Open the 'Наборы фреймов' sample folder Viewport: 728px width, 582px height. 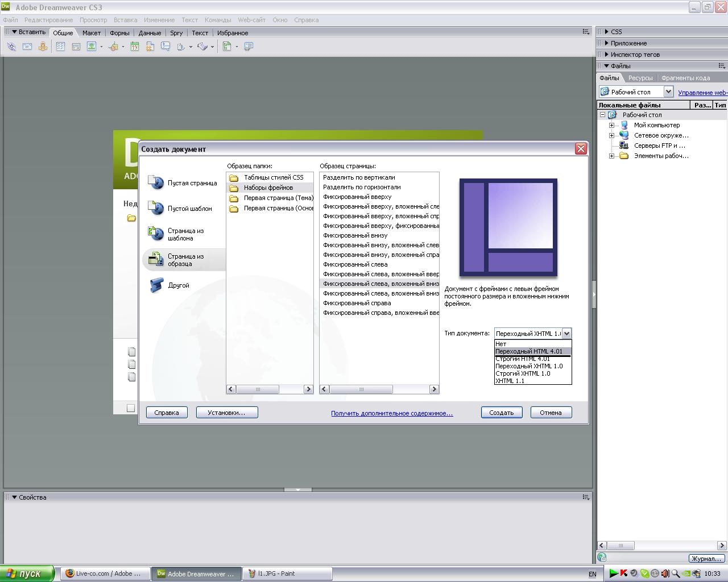[x=268, y=188]
